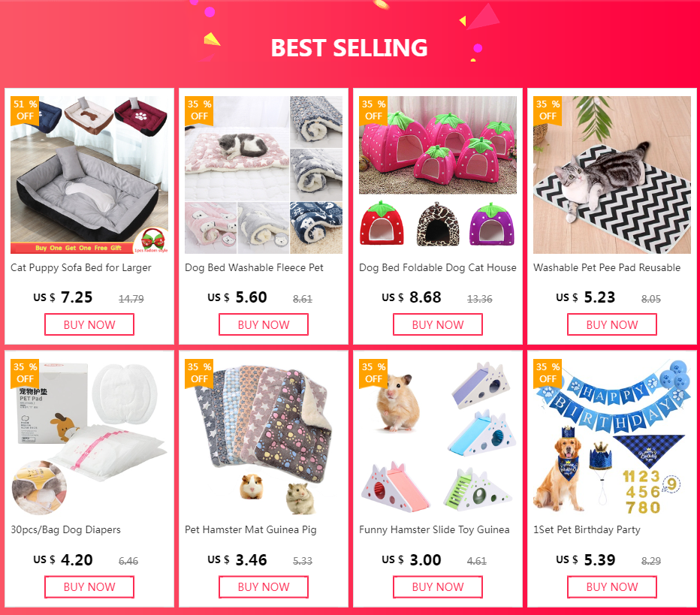
Task: Open the dog diapers product image
Action: pyautogui.click(x=89, y=437)
